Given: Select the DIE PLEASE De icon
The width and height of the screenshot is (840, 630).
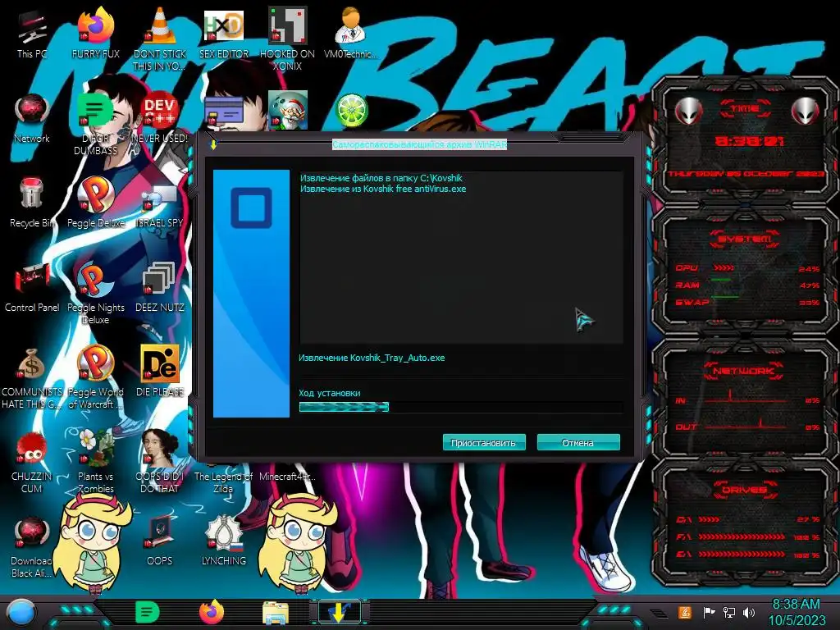Looking at the screenshot, I should 160,372.
